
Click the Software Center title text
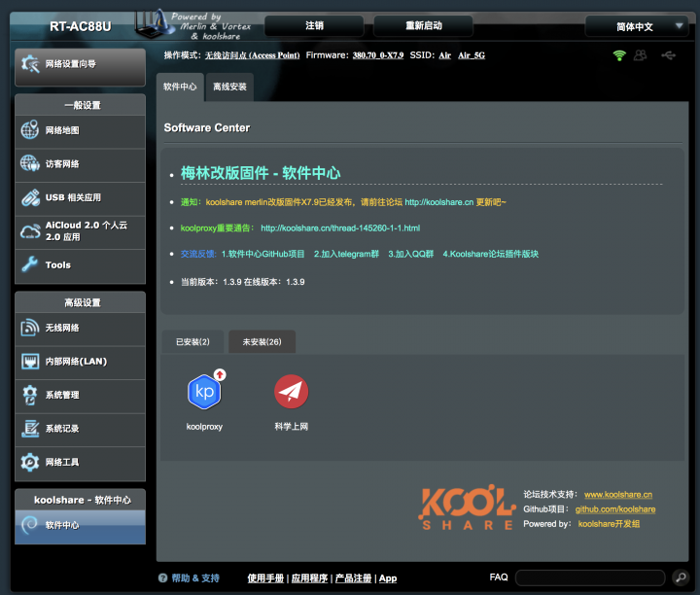(x=207, y=127)
